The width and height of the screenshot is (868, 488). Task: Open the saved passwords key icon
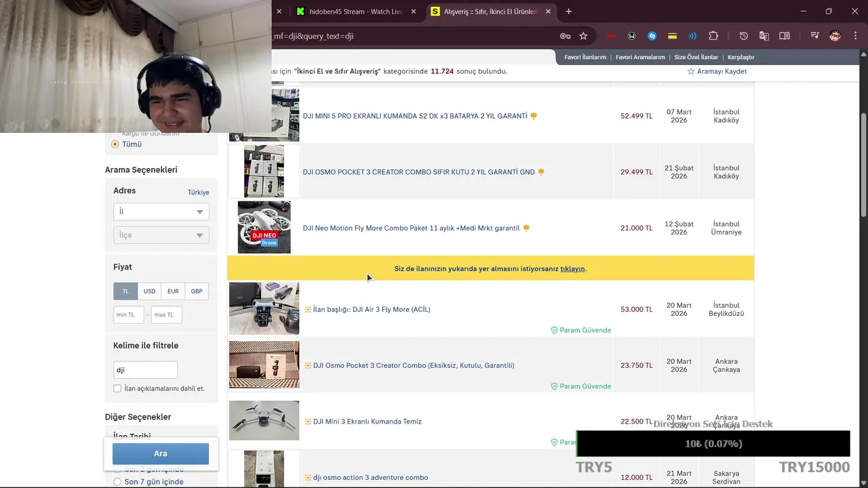(565, 36)
